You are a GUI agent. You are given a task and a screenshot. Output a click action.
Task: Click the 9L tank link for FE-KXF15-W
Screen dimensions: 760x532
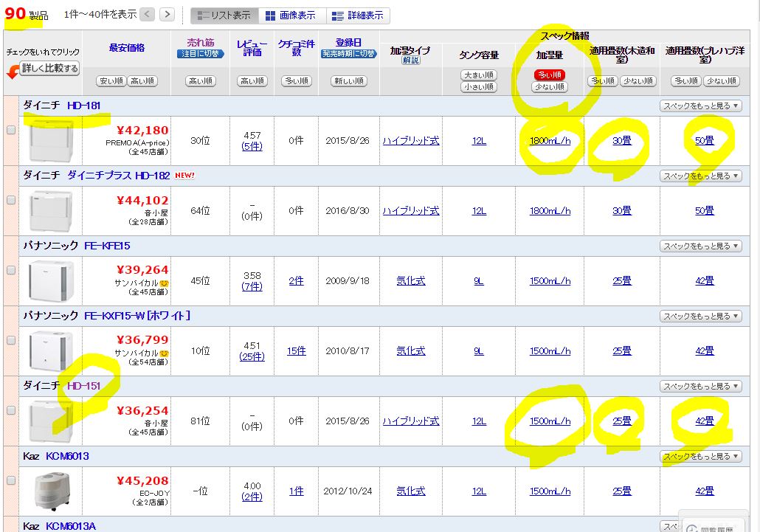479,350
